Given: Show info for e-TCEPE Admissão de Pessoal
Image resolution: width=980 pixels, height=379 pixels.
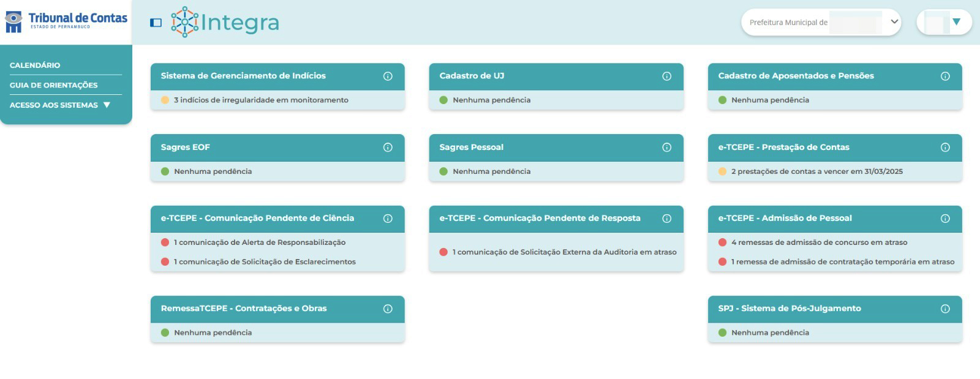Looking at the screenshot, I should tap(945, 219).
